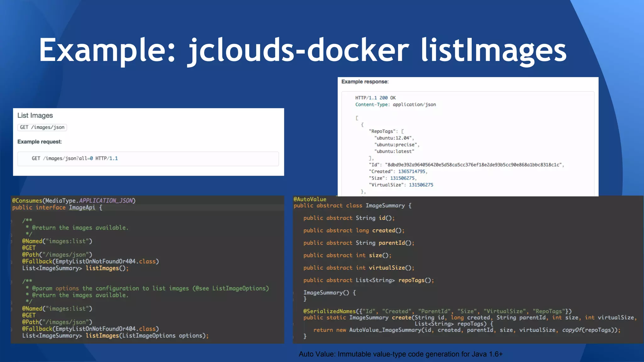Image resolution: width=644 pixels, height=362 pixels.
Task: Click the slide title 'Example: jclouds-docker listImages'
Action: tap(303, 50)
